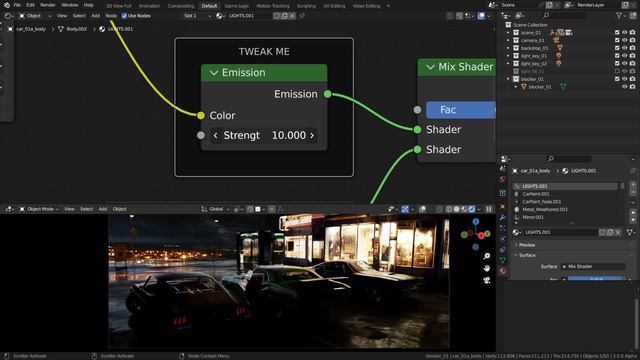Collapse the blocker_01 collection
Viewport: 640px width, 360px height.
point(508,79)
